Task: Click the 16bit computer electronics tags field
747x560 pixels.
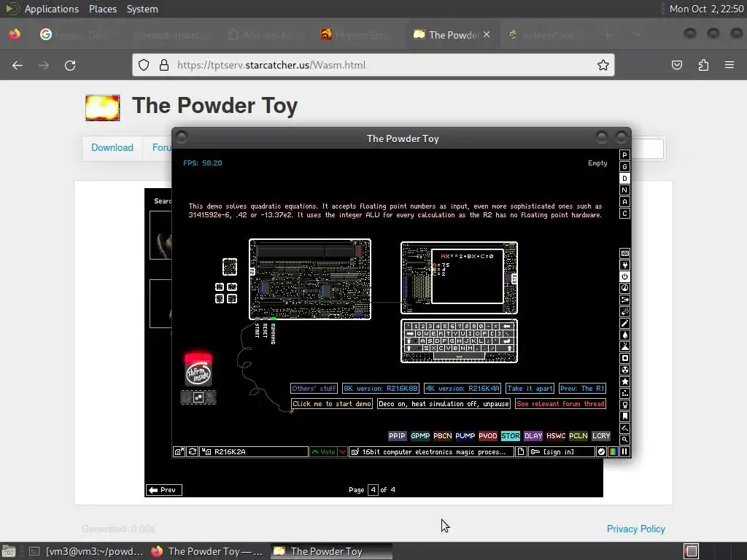Action: pos(431,452)
